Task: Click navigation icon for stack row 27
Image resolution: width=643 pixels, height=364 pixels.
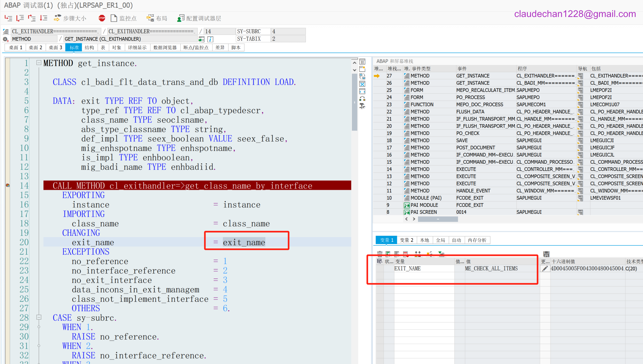Action: click(x=580, y=76)
